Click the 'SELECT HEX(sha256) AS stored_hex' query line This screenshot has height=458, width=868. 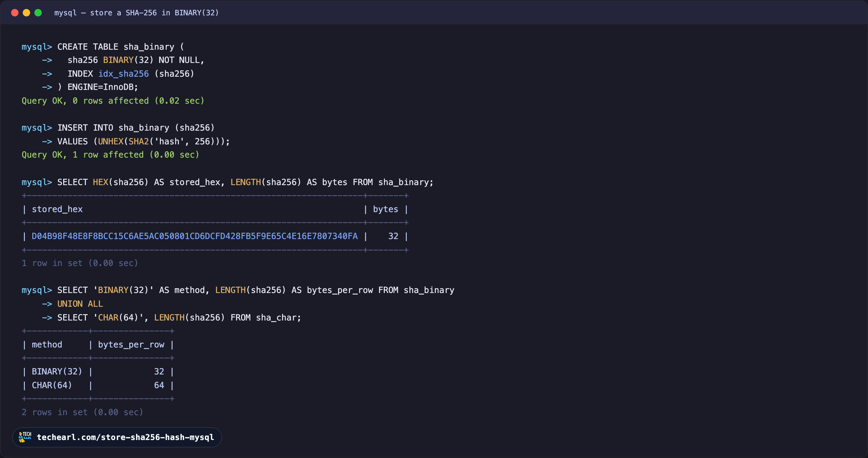[228, 182]
